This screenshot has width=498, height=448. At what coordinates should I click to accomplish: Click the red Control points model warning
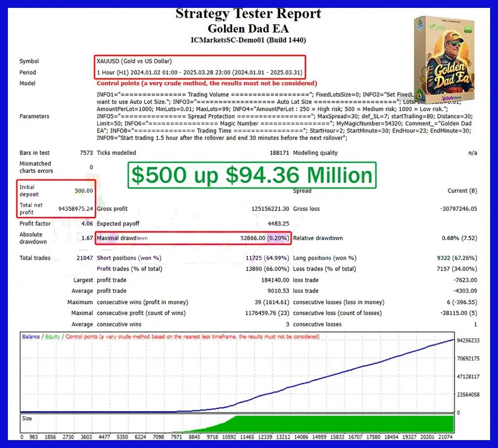(207, 83)
